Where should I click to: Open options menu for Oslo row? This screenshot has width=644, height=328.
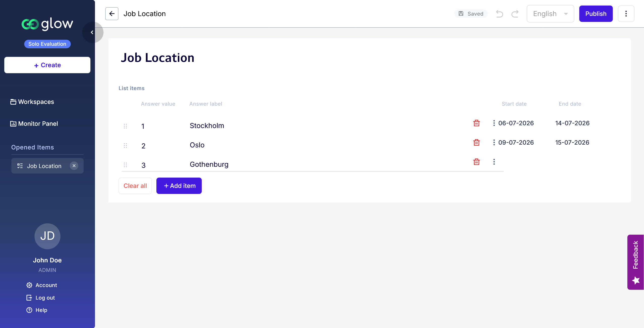click(x=494, y=142)
